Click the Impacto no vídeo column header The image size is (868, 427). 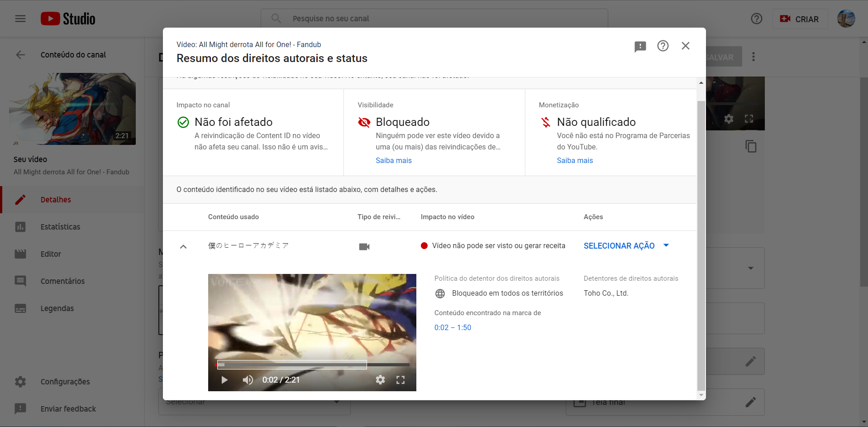(x=448, y=217)
